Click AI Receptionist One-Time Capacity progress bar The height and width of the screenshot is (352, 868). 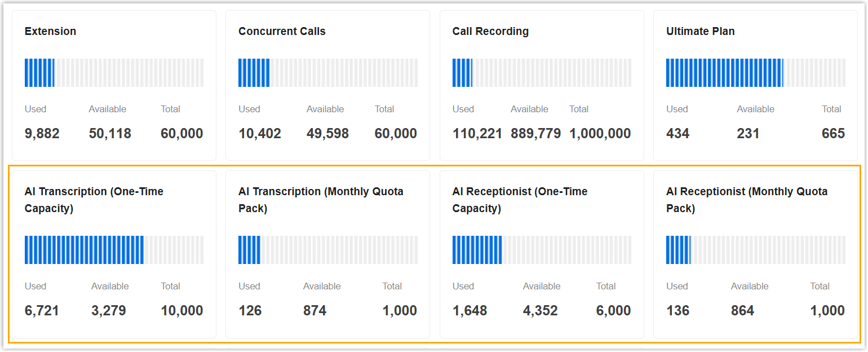542,250
